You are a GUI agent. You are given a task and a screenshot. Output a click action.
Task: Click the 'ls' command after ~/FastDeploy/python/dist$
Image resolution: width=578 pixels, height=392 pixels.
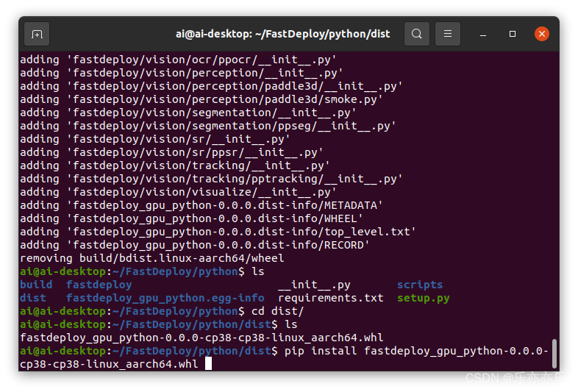(291, 324)
